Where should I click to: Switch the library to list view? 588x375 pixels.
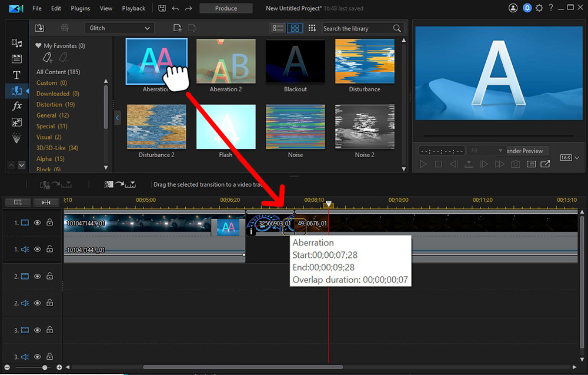(x=278, y=28)
